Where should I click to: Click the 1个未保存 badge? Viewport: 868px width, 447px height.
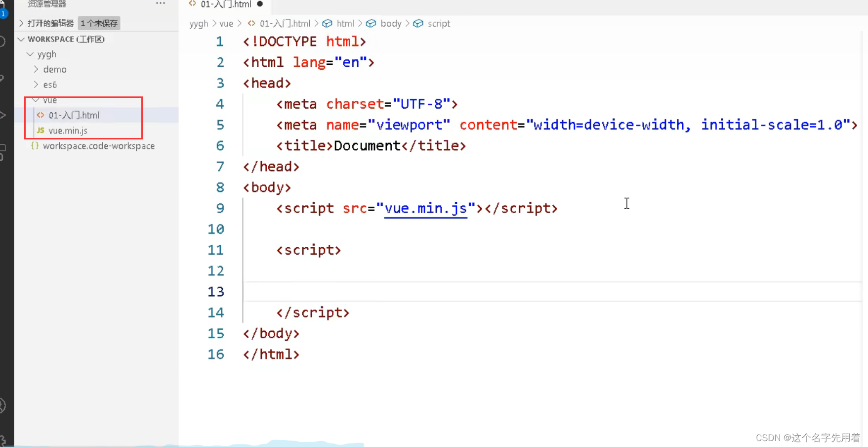click(x=99, y=23)
